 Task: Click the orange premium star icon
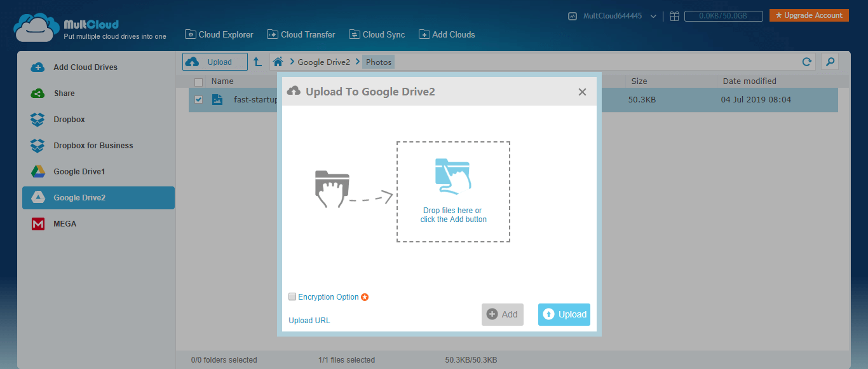coord(365,297)
